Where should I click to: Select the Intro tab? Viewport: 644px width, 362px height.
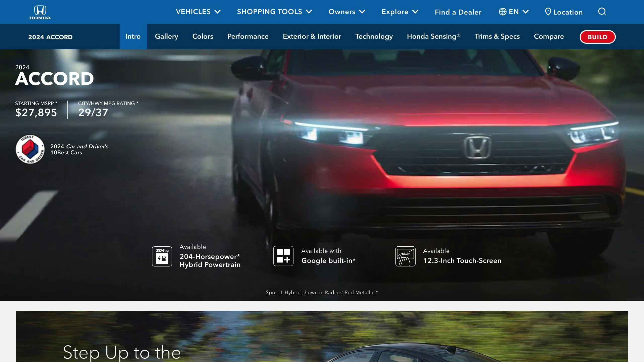133,36
